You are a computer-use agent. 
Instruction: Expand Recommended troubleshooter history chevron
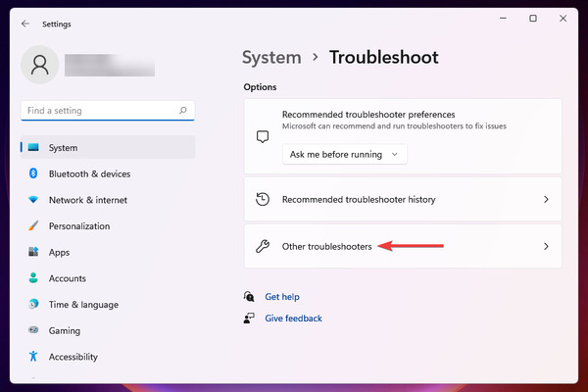[x=546, y=199]
